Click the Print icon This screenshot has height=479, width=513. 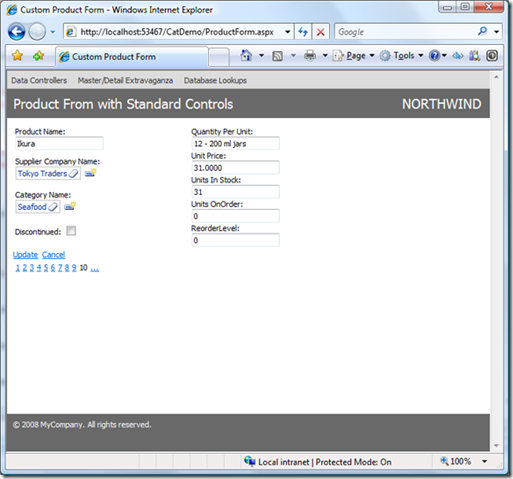[310, 56]
